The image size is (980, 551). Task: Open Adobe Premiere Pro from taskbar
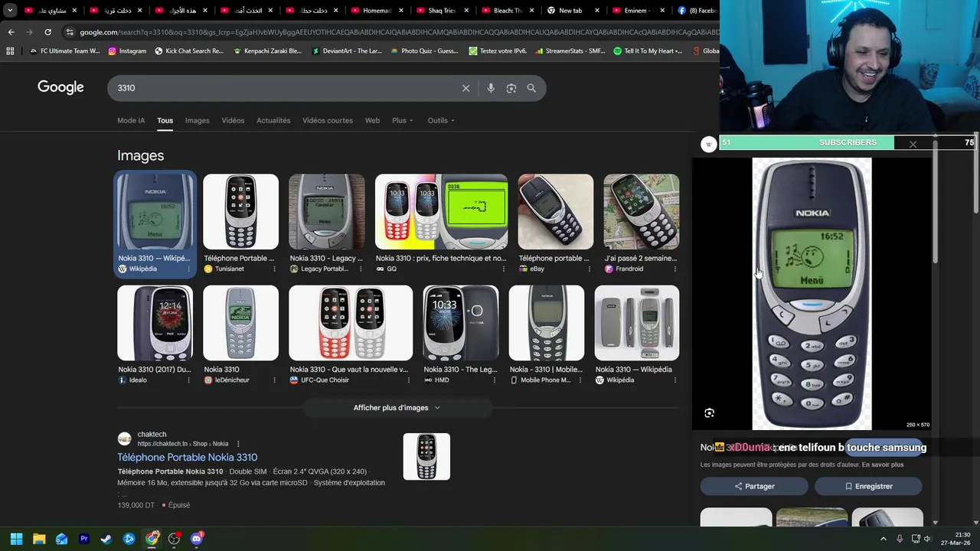[x=84, y=539]
